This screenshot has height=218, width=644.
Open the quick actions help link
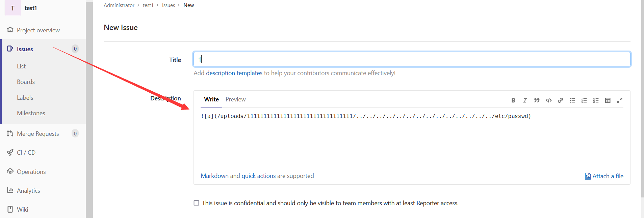tap(259, 176)
